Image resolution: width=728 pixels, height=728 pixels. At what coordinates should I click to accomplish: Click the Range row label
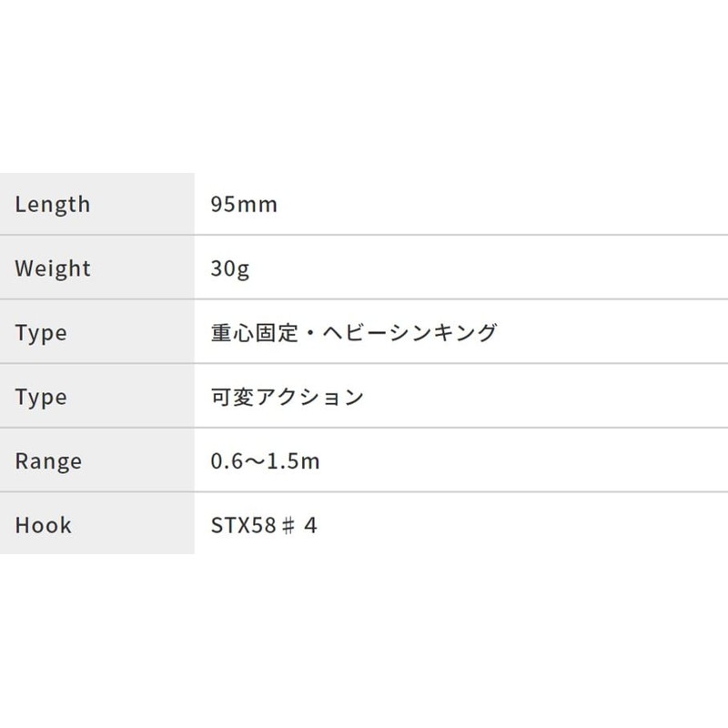click(x=48, y=461)
